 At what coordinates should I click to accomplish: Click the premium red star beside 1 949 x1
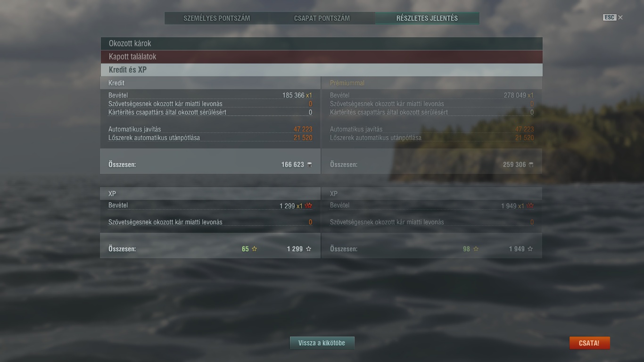[530, 206]
